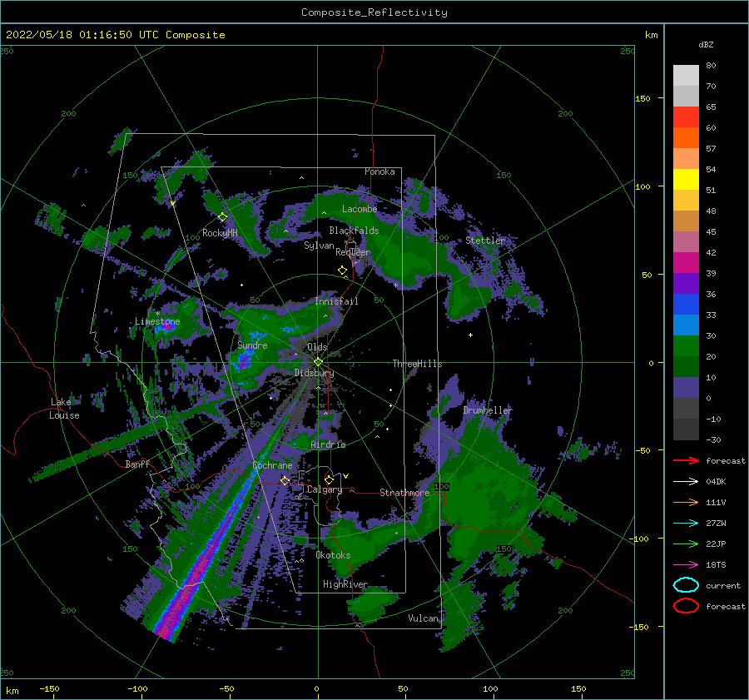The height and width of the screenshot is (700, 749).
Task: Click the Limestone label on the map
Action: pyautogui.click(x=157, y=321)
